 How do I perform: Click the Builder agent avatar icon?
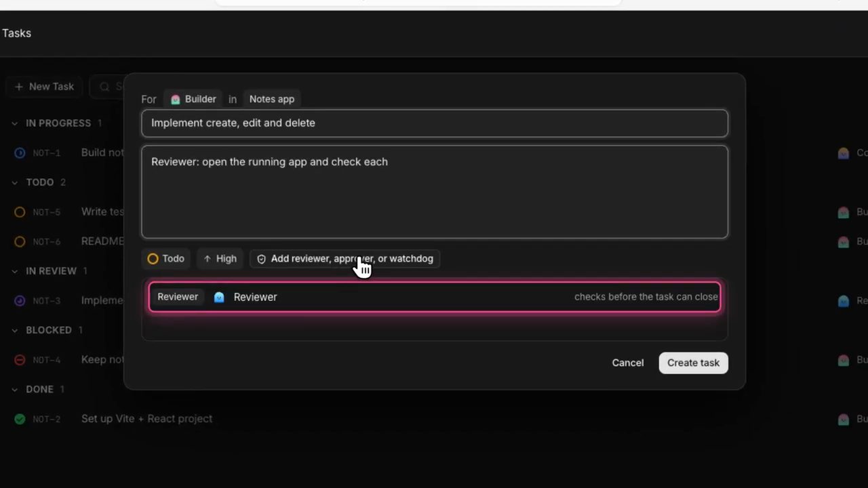click(x=176, y=100)
